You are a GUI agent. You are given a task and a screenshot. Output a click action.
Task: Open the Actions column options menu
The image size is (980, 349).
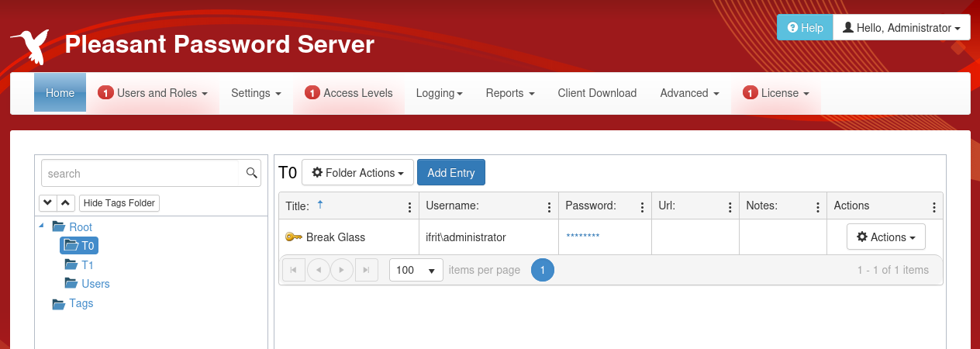[x=934, y=207]
